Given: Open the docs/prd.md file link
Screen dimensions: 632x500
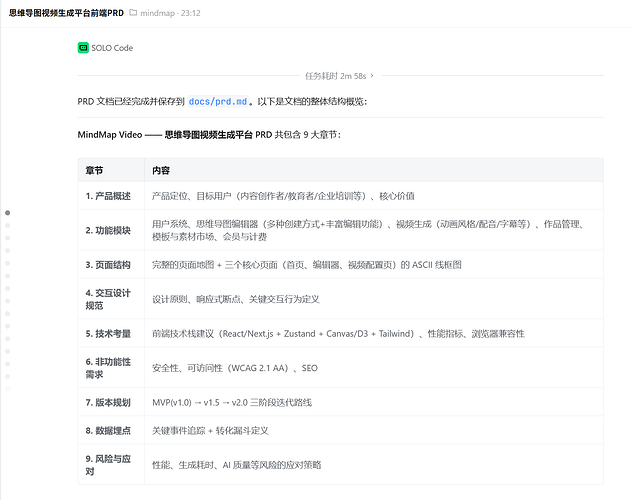Looking at the screenshot, I should click(x=218, y=102).
